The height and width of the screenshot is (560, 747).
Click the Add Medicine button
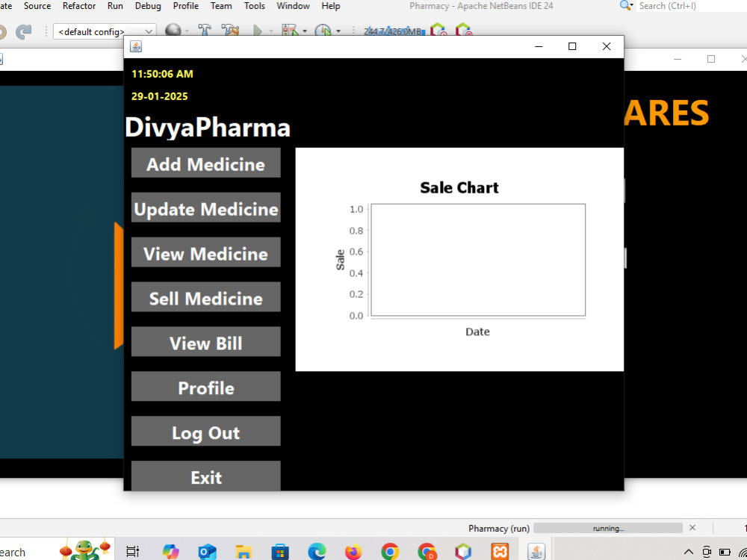(x=206, y=163)
